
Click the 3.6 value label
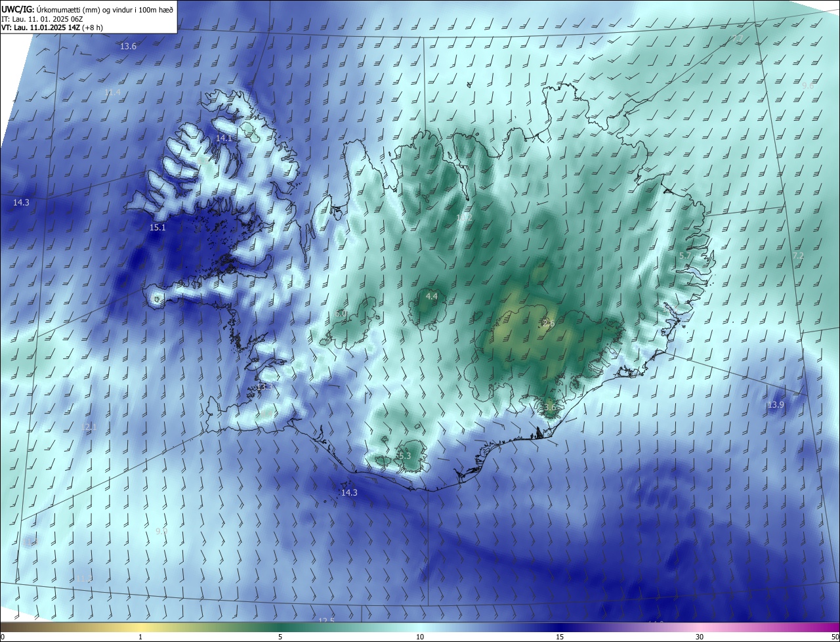coord(550,408)
